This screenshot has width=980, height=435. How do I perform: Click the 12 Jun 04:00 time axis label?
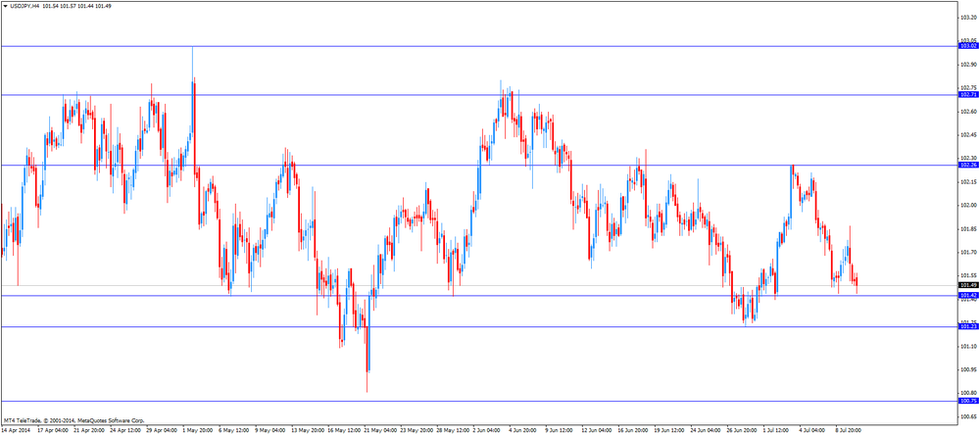(x=598, y=430)
